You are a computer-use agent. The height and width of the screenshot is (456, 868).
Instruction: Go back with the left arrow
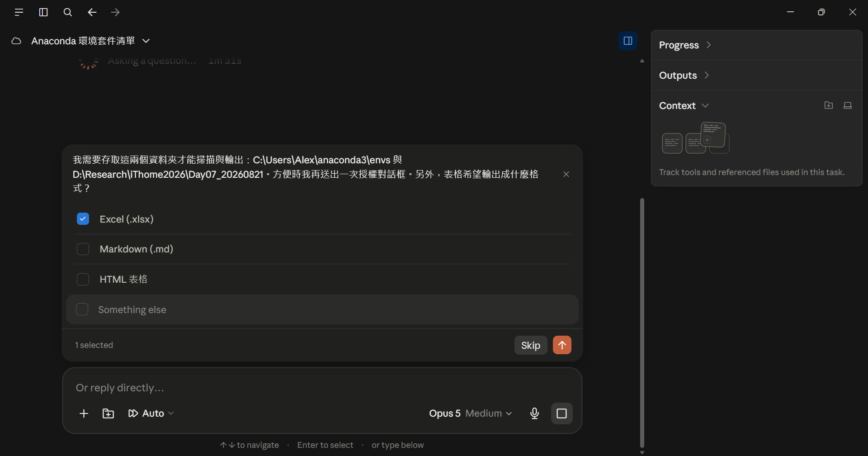tap(92, 12)
